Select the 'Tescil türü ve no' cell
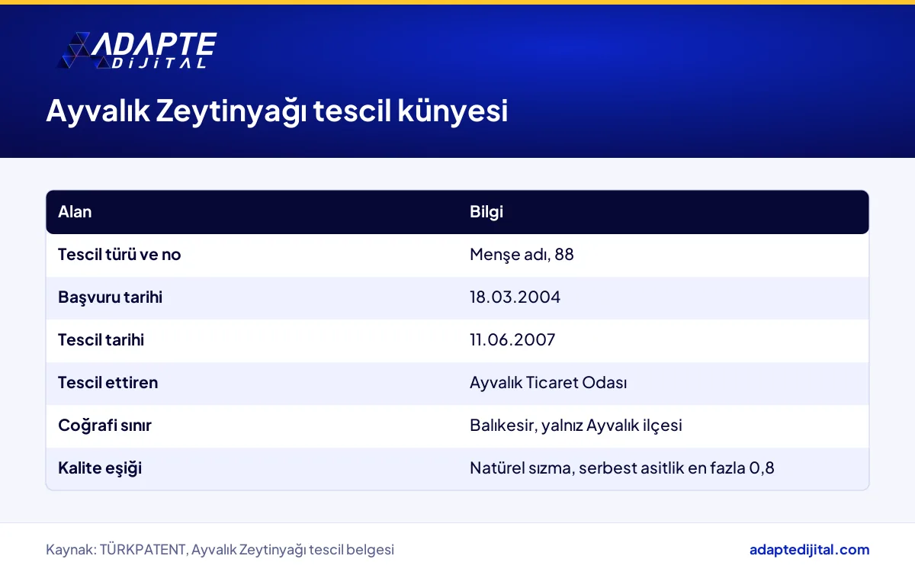 pyautogui.click(x=120, y=255)
